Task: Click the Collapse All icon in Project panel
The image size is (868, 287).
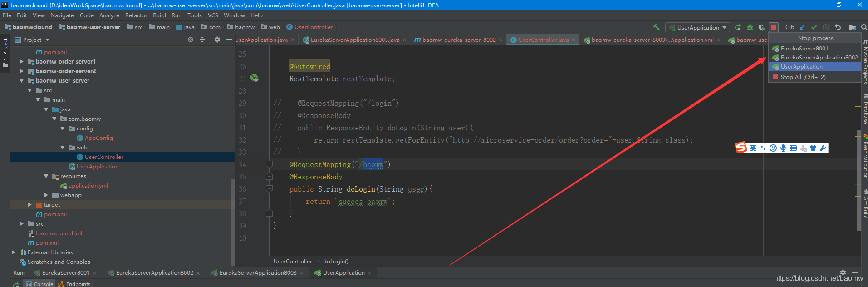Action: [x=202, y=40]
